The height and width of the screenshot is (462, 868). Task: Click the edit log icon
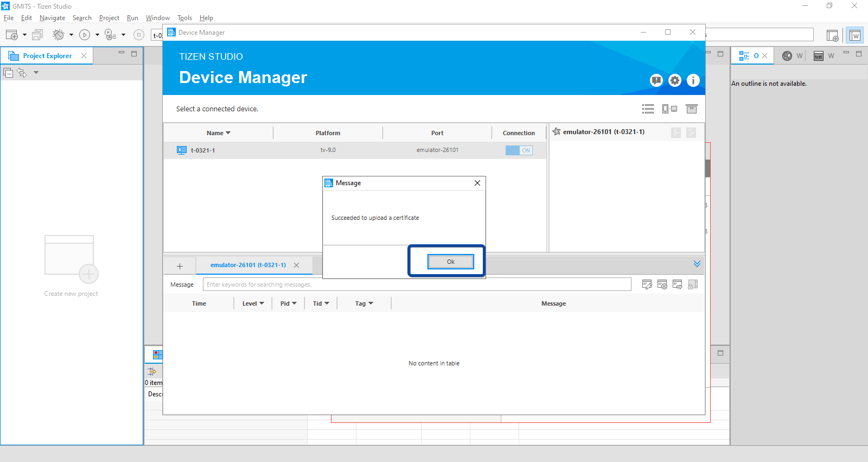[x=647, y=284]
